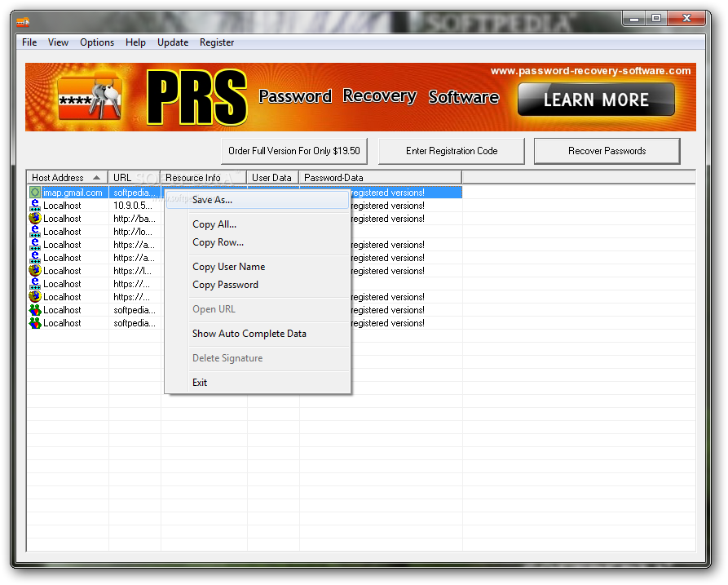The height and width of the screenshot is (585, 728).
Task: Click Delete Signature in the context menu
Action: [258, 358]
